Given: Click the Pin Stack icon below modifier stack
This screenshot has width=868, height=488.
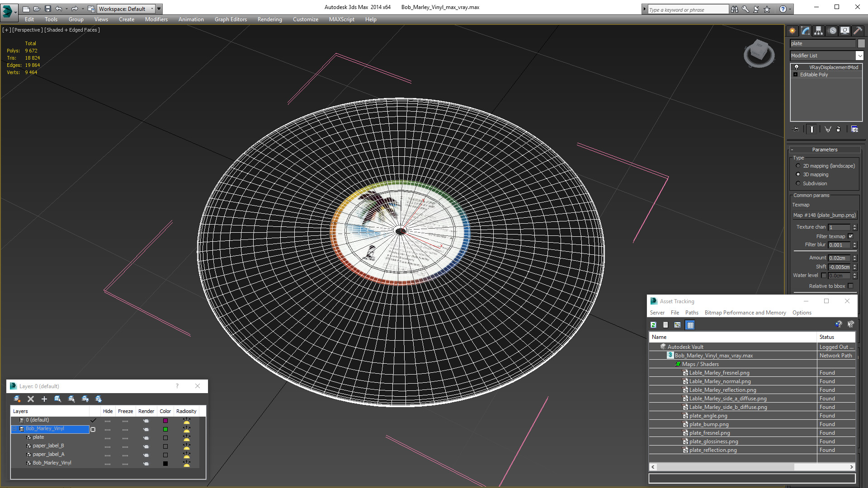Looking at the screenshot, I should point(796,129).
